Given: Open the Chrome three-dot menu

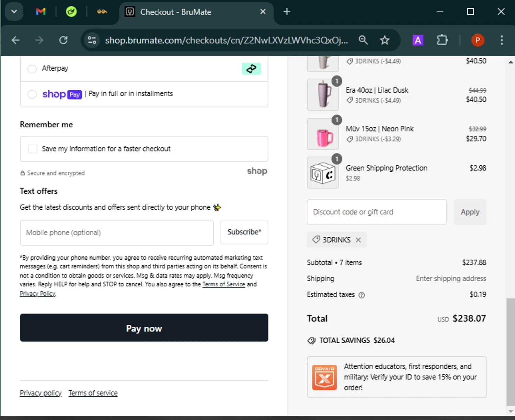Looking at the screenshot, I should [502, 41].
